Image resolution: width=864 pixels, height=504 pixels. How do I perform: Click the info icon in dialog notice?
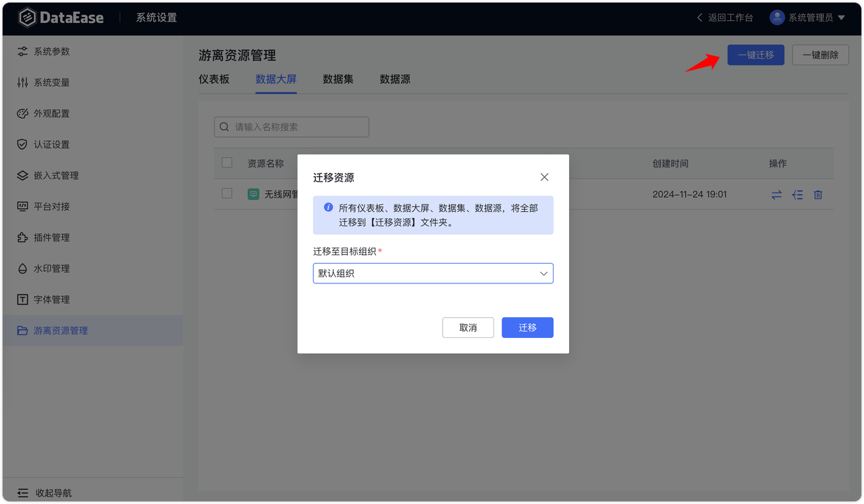coord(328,208)
